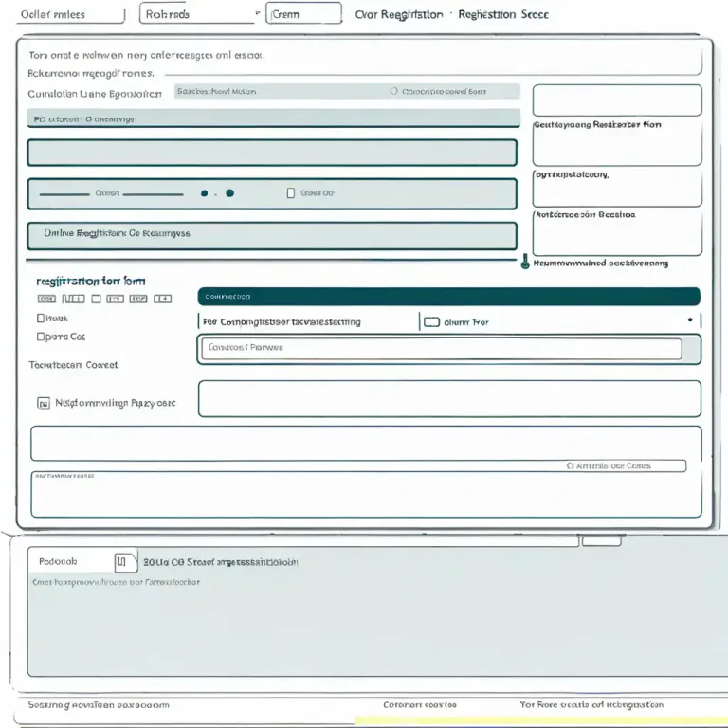Image resolution: width=728 pixels, height=728 pixels.
Task: Click the small dot left of the large dot in the slider row
Action: [x=205, y=193]
